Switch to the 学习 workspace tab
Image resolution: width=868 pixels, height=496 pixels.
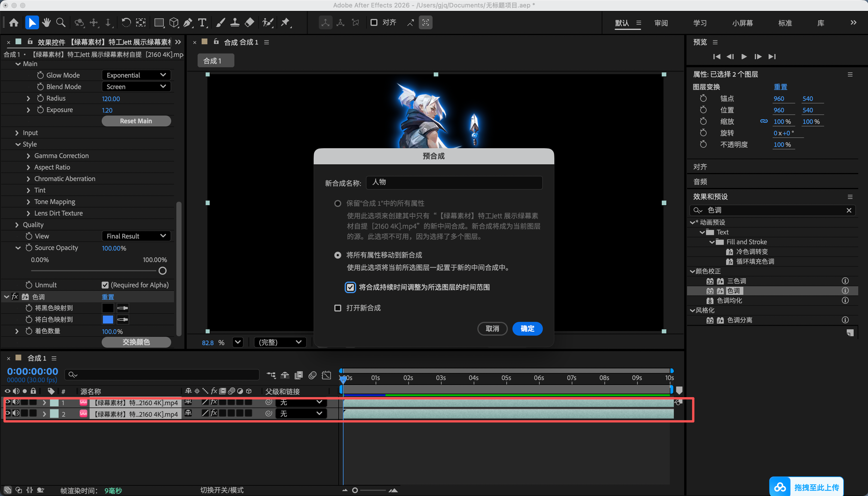point(700,23)
